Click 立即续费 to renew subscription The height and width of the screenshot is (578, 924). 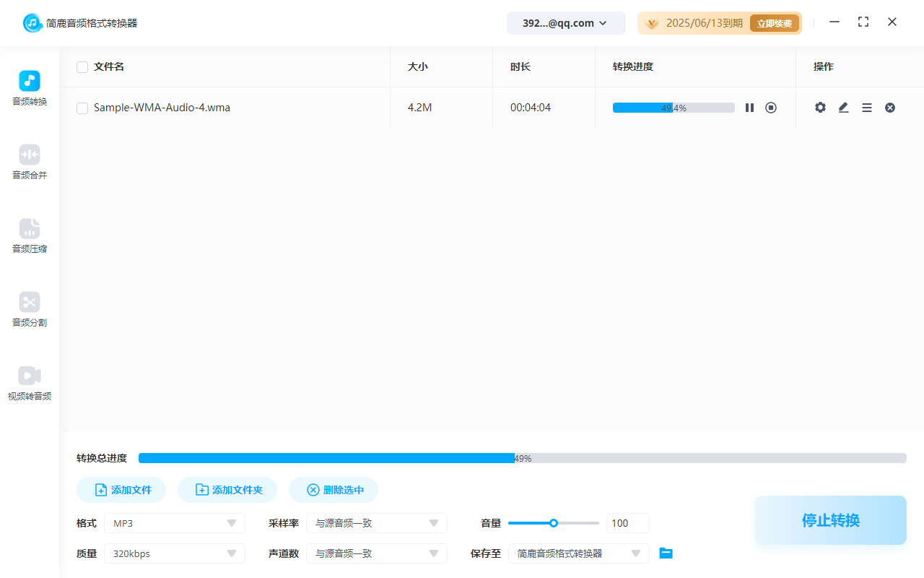click(774, 22)
